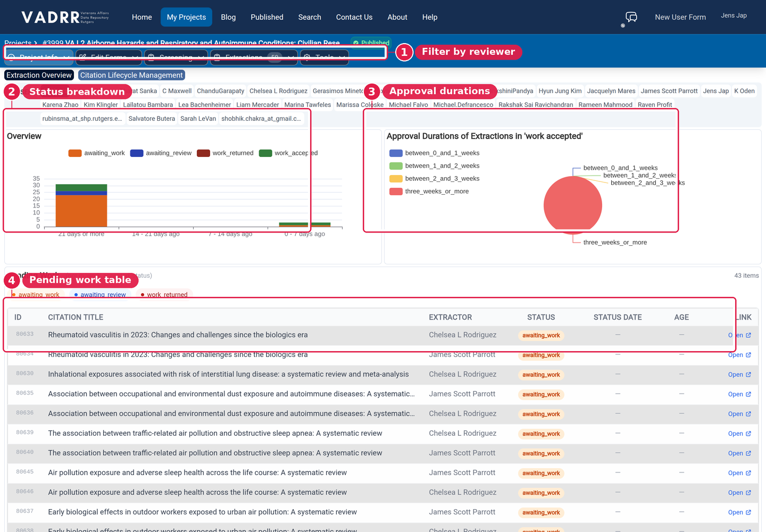Toggle reviewer filter Hyun Jung Kim

tap(560, 91)
